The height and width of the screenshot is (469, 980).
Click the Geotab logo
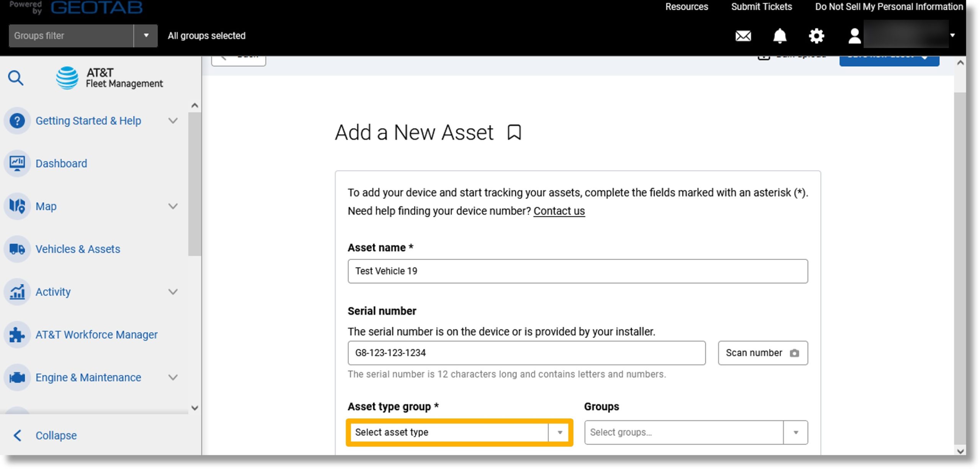coord(96,7)
